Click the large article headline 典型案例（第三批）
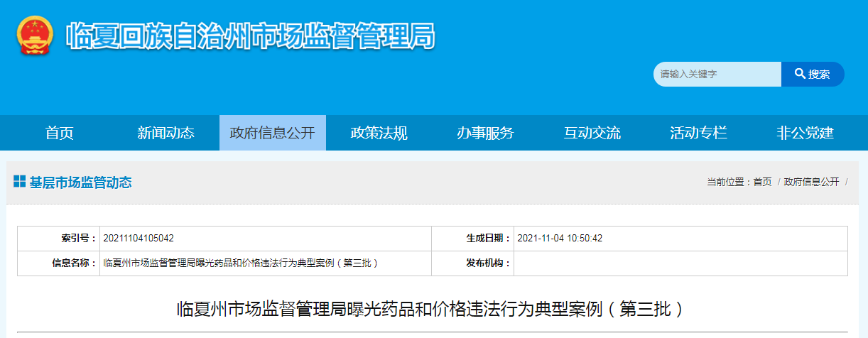 coord(432,309)
